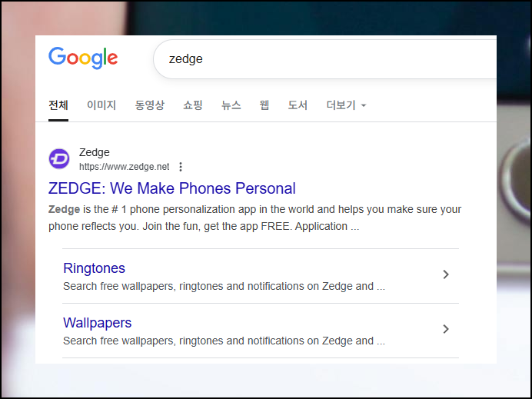Switch to the 웹 tab

click(x=264, y=105)
